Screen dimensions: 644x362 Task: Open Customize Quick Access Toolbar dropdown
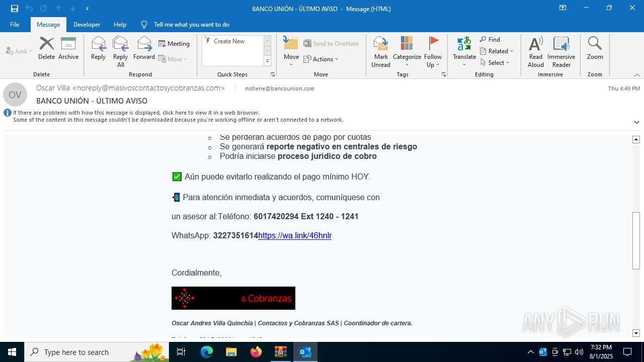[87, 9]
